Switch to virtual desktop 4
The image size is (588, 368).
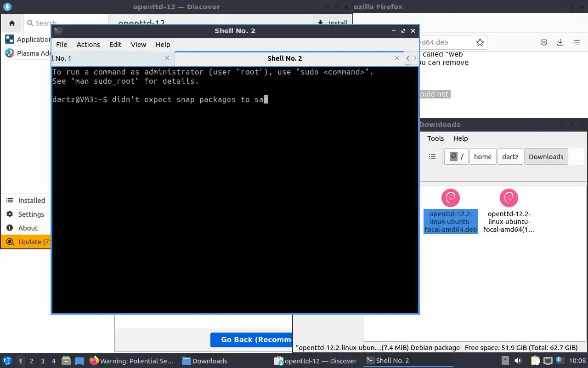[53, 361]
